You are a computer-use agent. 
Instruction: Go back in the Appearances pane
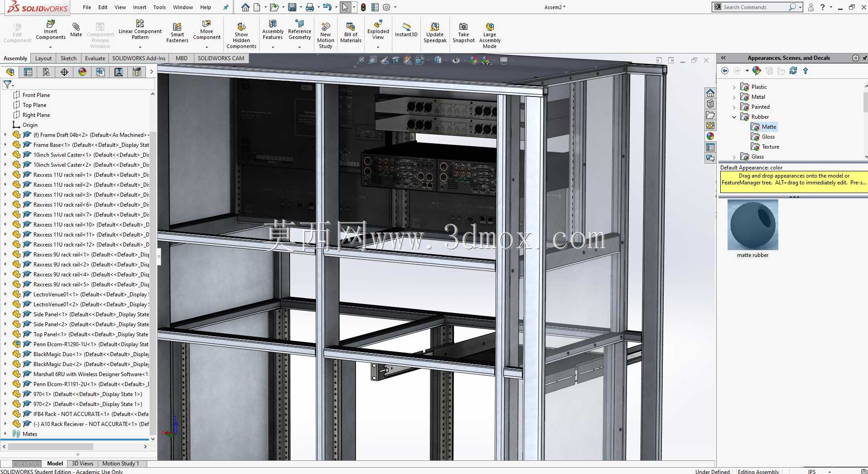tap(725, 71)
